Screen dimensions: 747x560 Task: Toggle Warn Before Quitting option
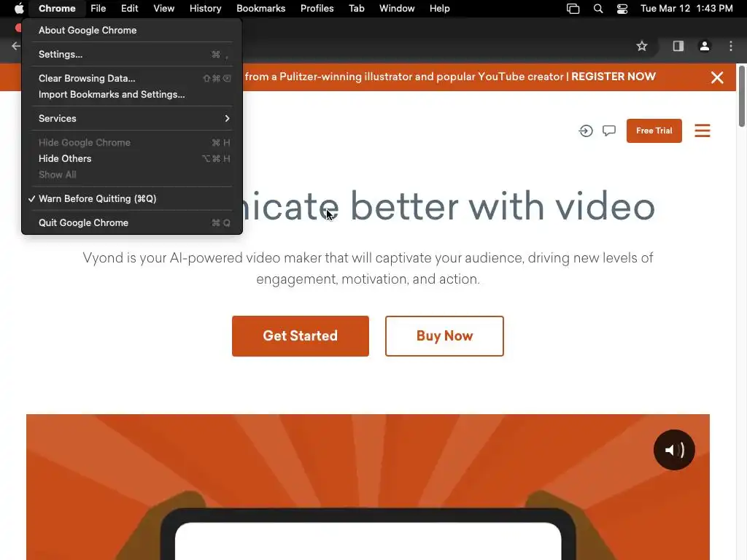coord(132,198)
